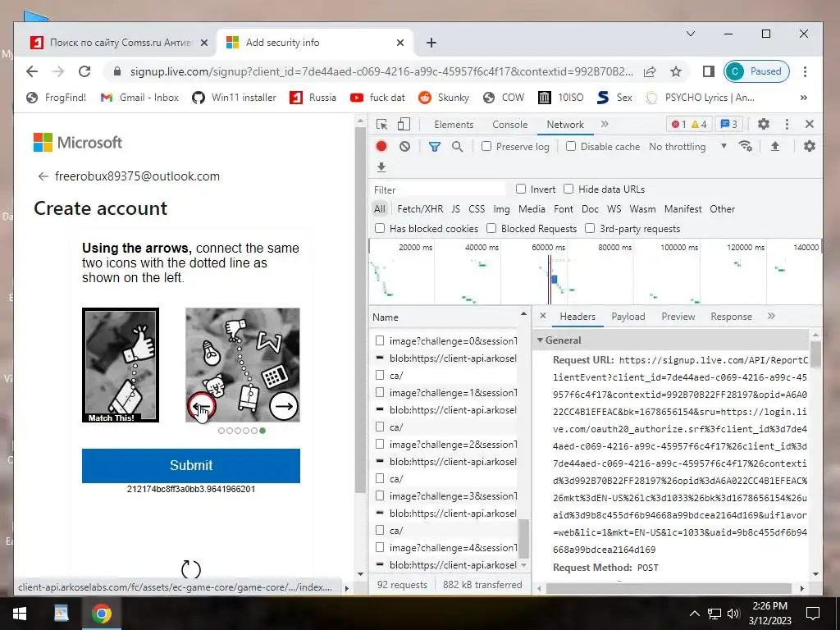Go back arrow next to email address

[43, 176]
